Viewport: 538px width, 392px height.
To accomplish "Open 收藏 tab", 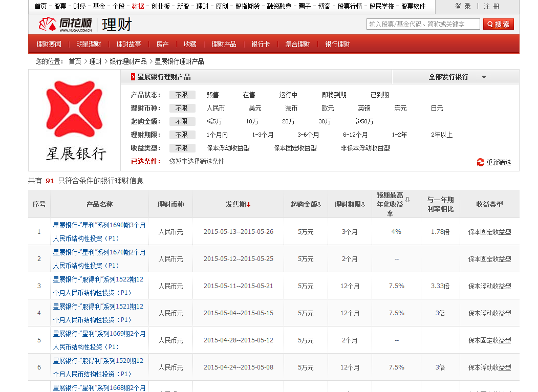I will (x=190, y=44).
